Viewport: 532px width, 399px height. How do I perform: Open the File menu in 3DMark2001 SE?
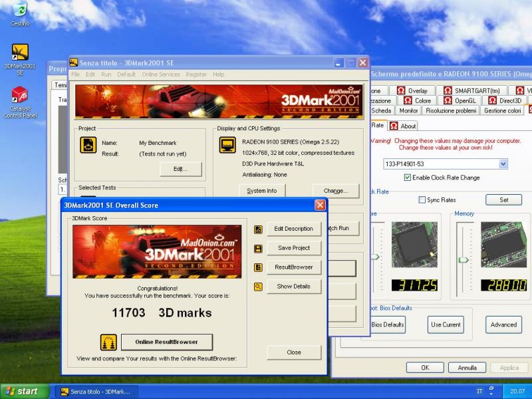pyautogui.click(x=75, y=74)
